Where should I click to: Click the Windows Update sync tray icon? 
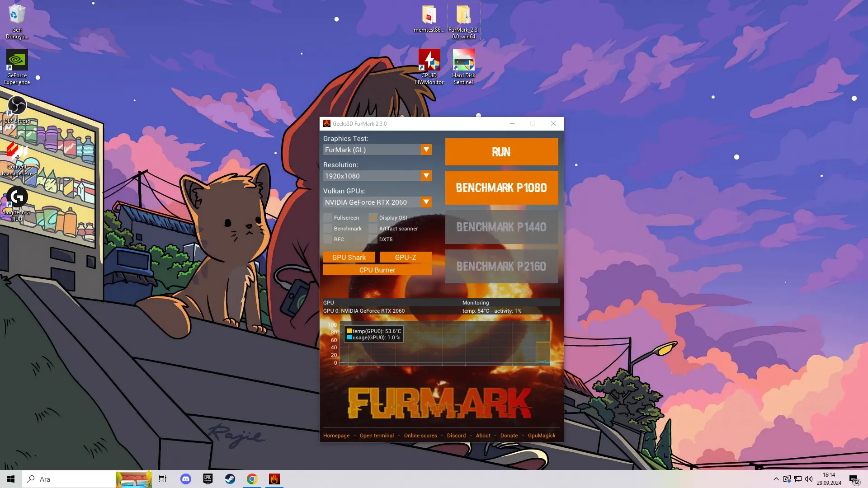[x=787, y=479]
